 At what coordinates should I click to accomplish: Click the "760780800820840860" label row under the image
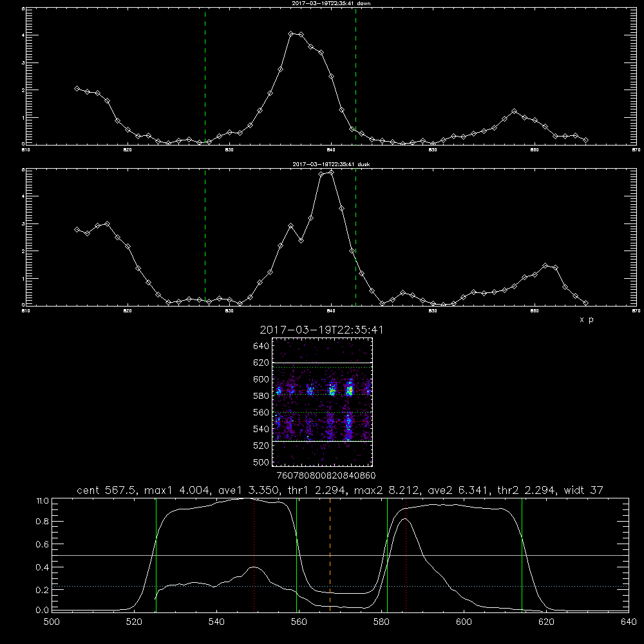327,475
